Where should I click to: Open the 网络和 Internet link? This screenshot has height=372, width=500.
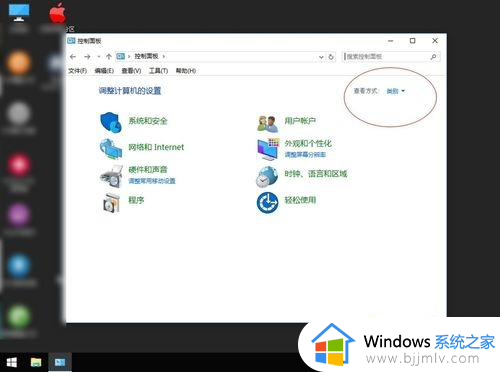click(x=156, y=147)
